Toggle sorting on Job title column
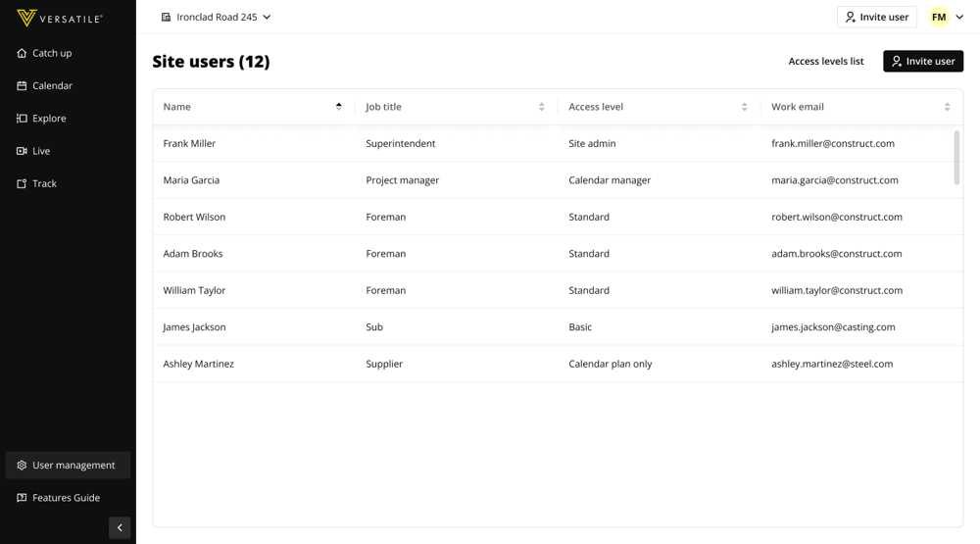 click(x=541, y=107)
